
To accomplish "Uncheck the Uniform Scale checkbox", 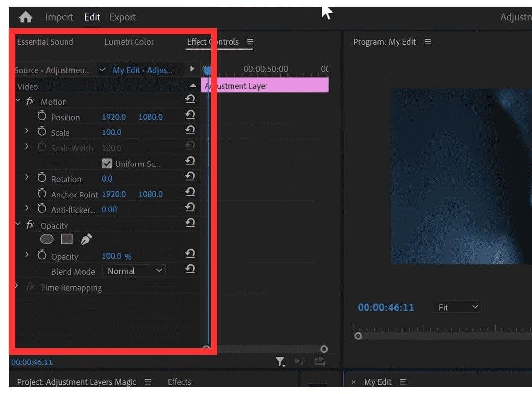I will pyautogui.click(x=107, y=164).
